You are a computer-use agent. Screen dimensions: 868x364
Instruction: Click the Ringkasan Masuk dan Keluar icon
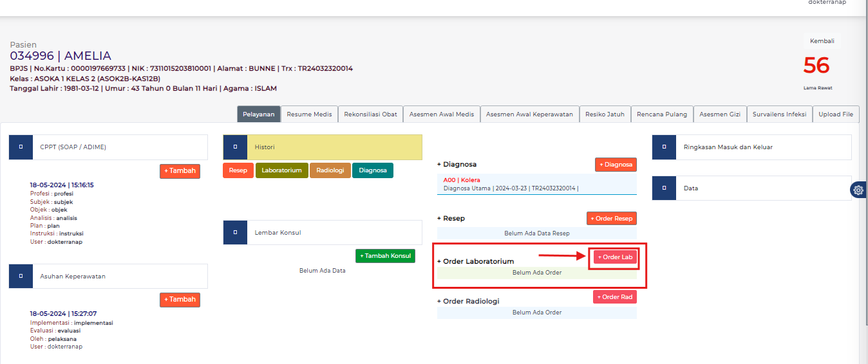point(664,147)
